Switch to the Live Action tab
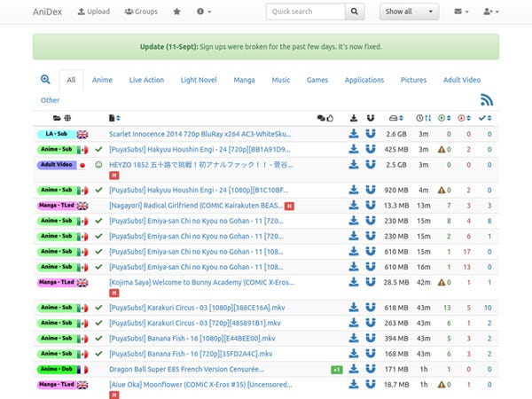Screen dimensions: 532x399 click(x=146, y=80)
